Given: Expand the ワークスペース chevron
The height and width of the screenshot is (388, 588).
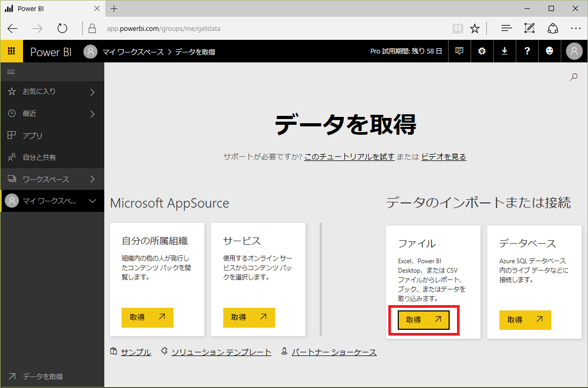Looking at the screenshot, I should 93,179.
